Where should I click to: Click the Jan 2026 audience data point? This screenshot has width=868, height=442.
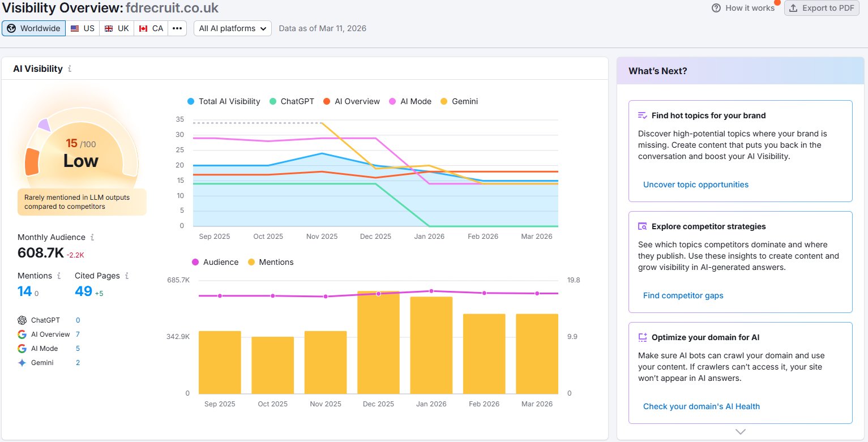[x=431, y=291]
